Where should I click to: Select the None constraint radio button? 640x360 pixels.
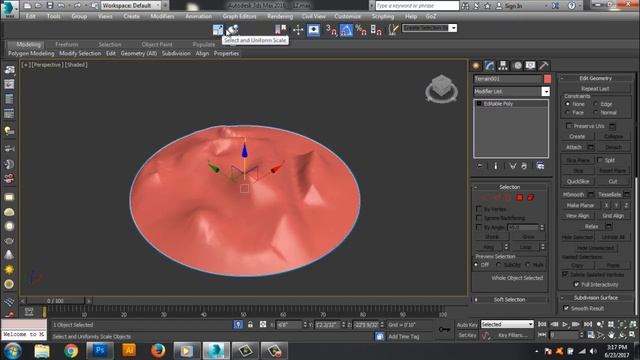click(x=568, y=104)
